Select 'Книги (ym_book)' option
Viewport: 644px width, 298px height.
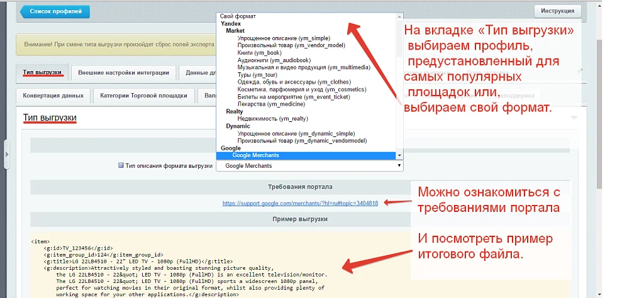(258, 53)
